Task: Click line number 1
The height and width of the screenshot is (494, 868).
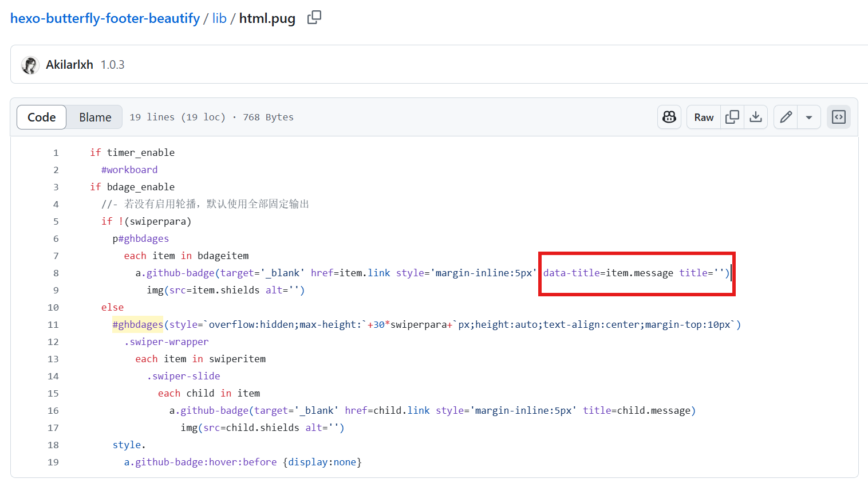Action: click(x=56, y=152)
